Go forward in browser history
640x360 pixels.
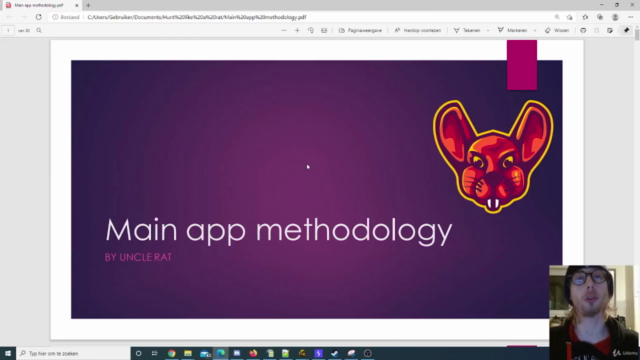pos(24,17)
